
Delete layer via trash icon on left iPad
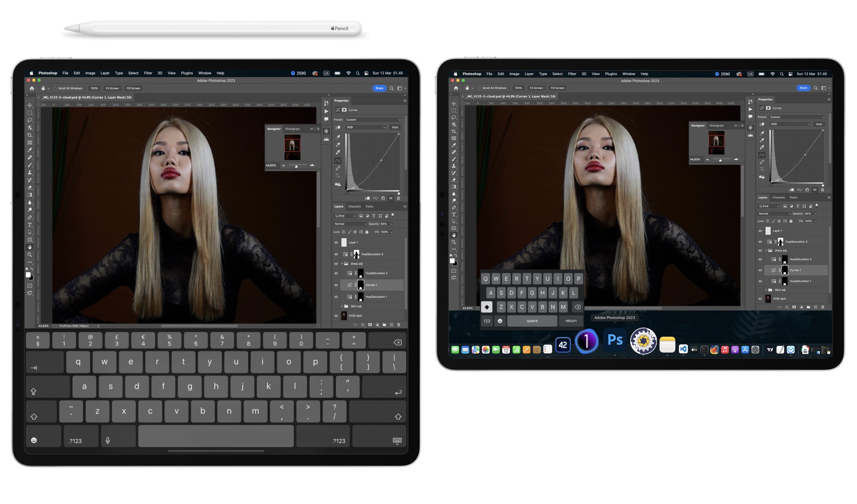(399, 325)
